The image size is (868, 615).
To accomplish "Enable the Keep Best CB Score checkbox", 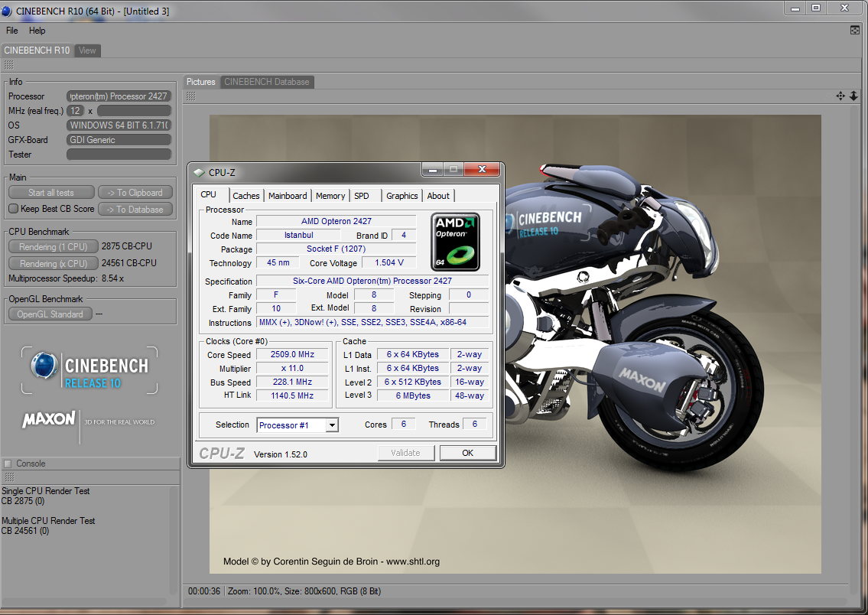I will [13, 209].
